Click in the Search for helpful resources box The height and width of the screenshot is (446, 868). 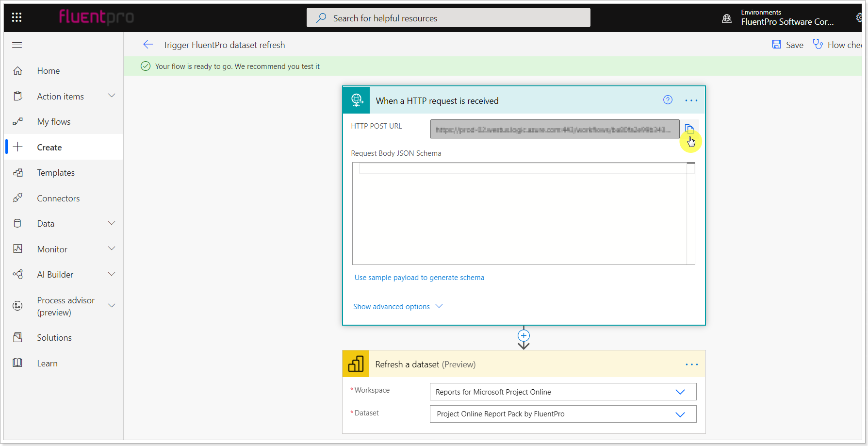tap(448, 17)
